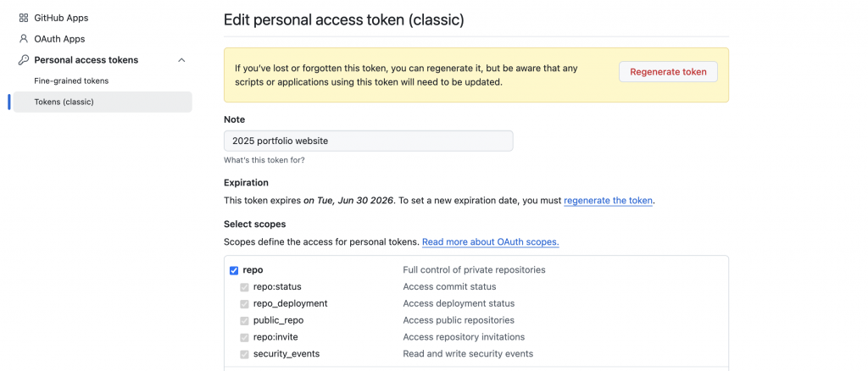Select Tokens (classic) sidebar item

[x=64, y=102]
